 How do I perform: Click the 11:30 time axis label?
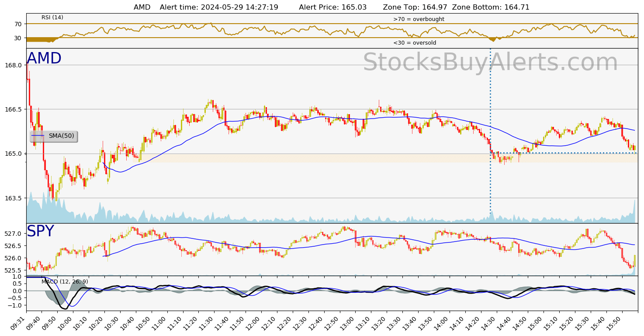coord(207,323)
